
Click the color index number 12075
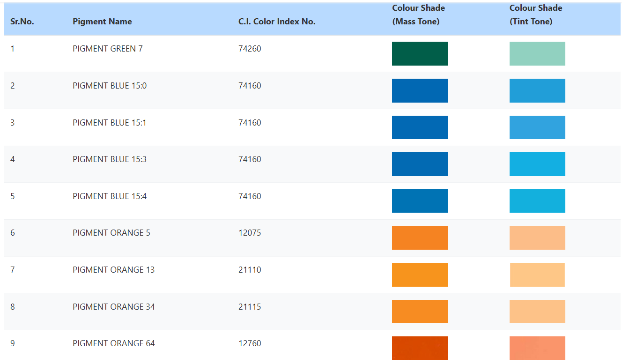point(250,233)
